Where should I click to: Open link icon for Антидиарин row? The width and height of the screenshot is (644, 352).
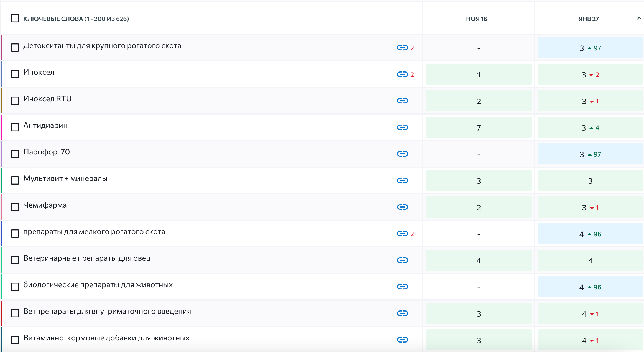(402, 127)
